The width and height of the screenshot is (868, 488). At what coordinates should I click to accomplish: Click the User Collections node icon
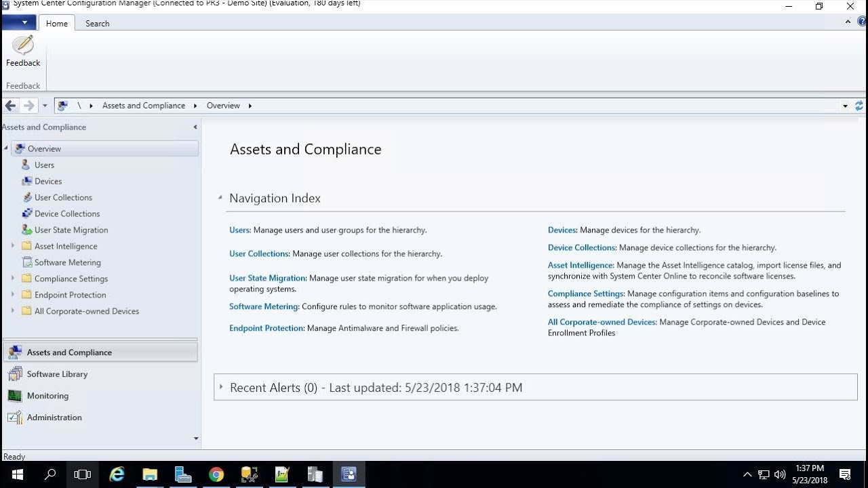coord(26,197)
